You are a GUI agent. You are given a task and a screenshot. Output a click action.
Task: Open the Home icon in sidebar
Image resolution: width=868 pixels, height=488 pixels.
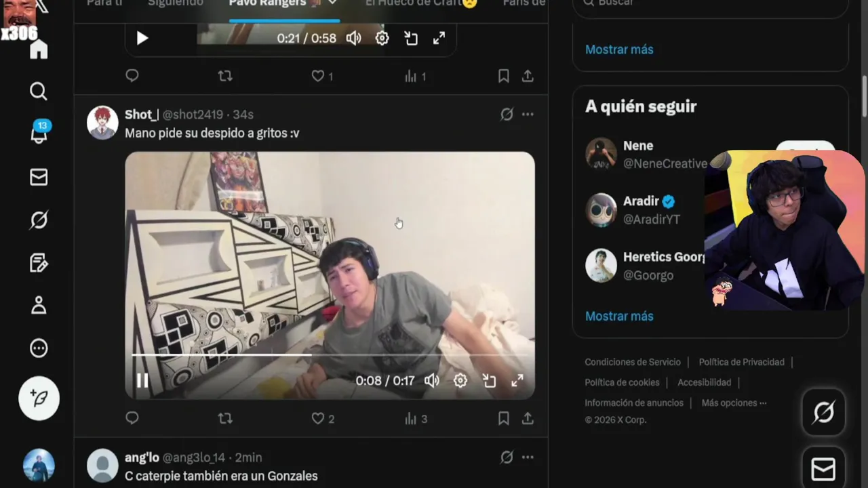pyautogui.click(x=39, y=49)
